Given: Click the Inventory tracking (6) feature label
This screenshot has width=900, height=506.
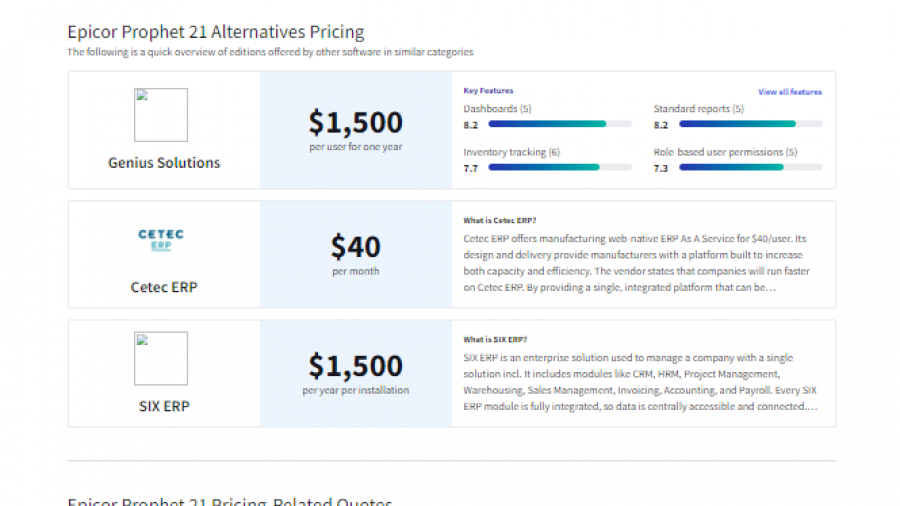Looking at the screenshot, I should [x=511, y=152].
